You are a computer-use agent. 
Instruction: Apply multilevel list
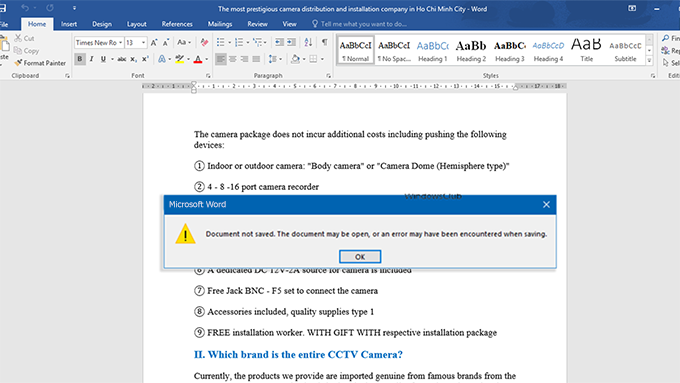(258, 43)
